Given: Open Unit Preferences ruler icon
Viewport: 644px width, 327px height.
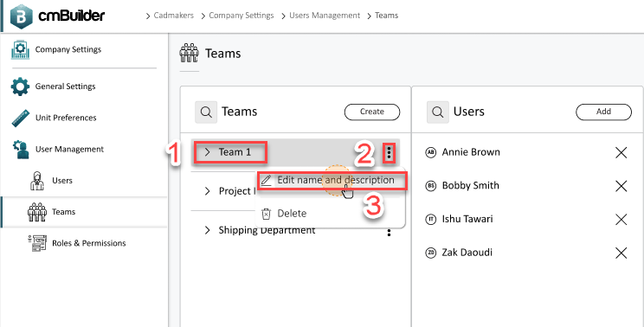Looking at the screenshot, I should pos(20,118).
